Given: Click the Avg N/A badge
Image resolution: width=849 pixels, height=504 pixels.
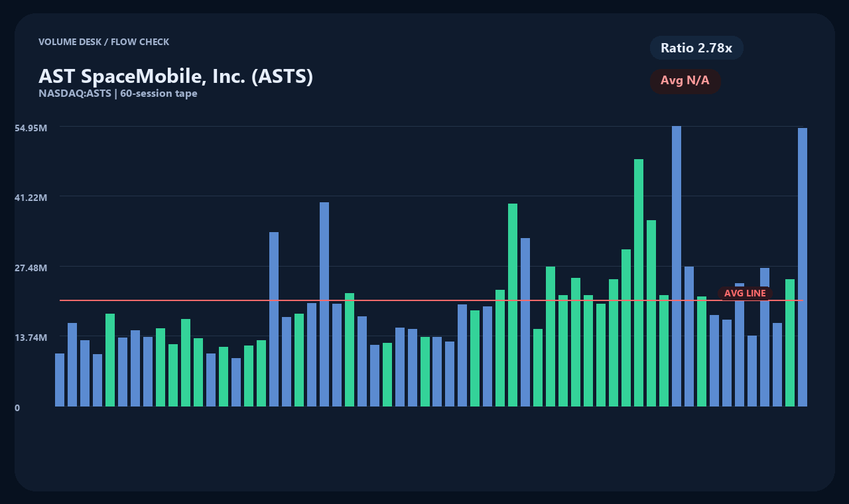Looking at the screenshot, I should [x=685, y=81].
